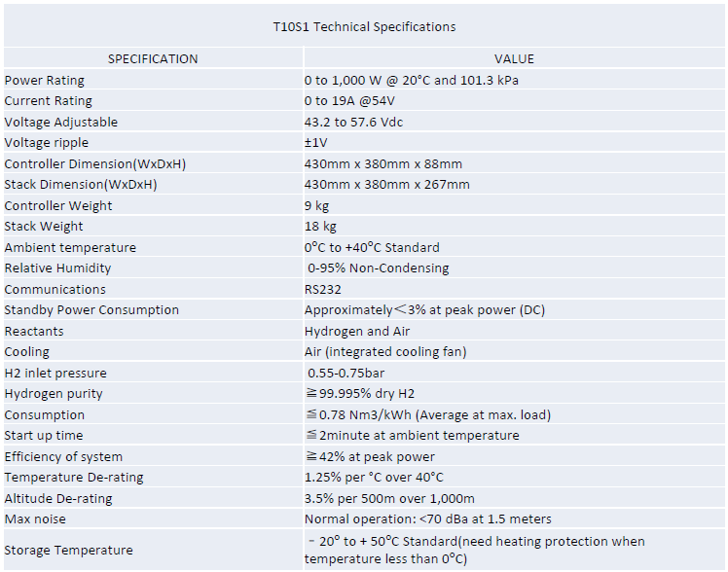Select the Stack Weight label cell

[x=44, y=227]
